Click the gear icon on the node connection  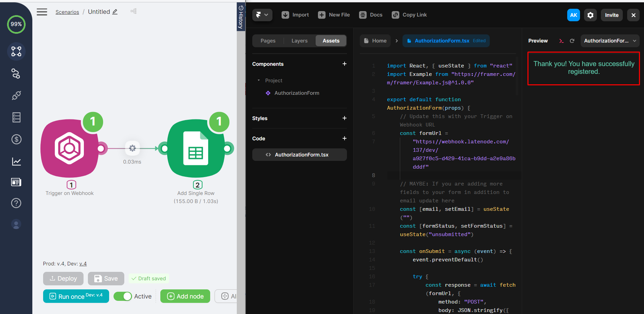pyautogui.click(x=132, y=148)
